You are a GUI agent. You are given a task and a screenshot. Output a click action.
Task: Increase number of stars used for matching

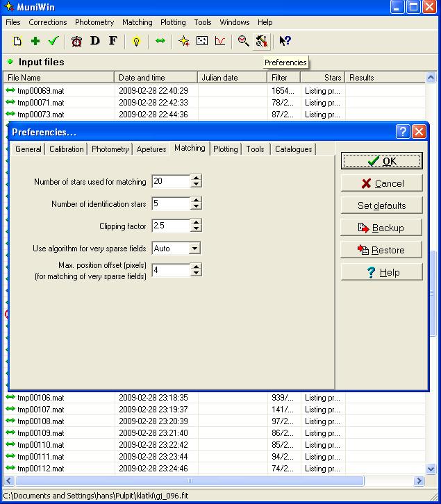[x=197, y=178]
